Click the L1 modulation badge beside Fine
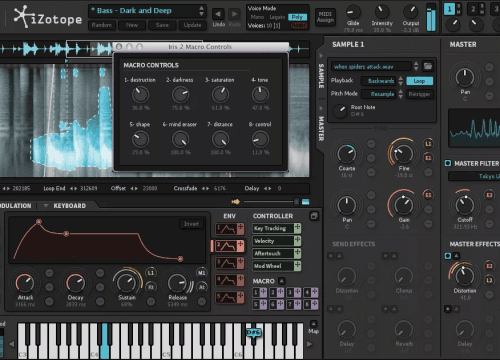The width and height of the screenshot is (500, 360). click(428, 144)
